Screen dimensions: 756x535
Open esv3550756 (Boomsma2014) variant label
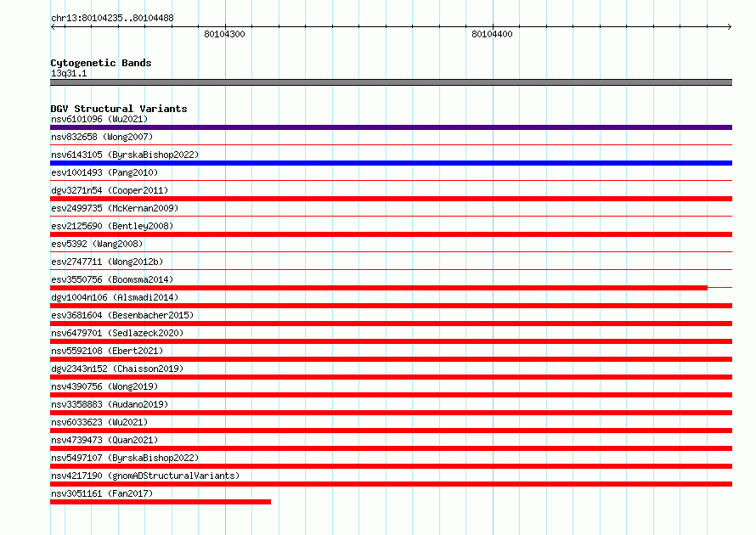pyautogui.click(x=112, y=279)
